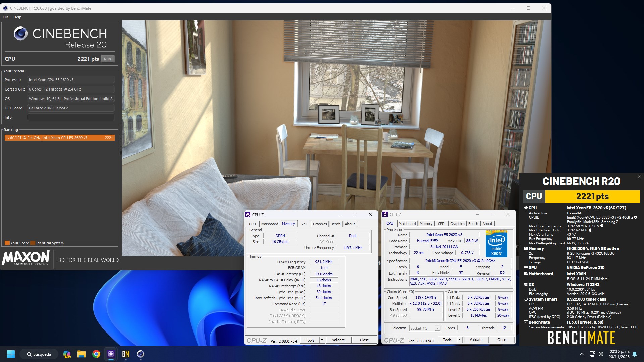Open Mainboard tab in CPU-Z CPU window
The height and width of the screenshot is (362, 644).
pos(407,224)
